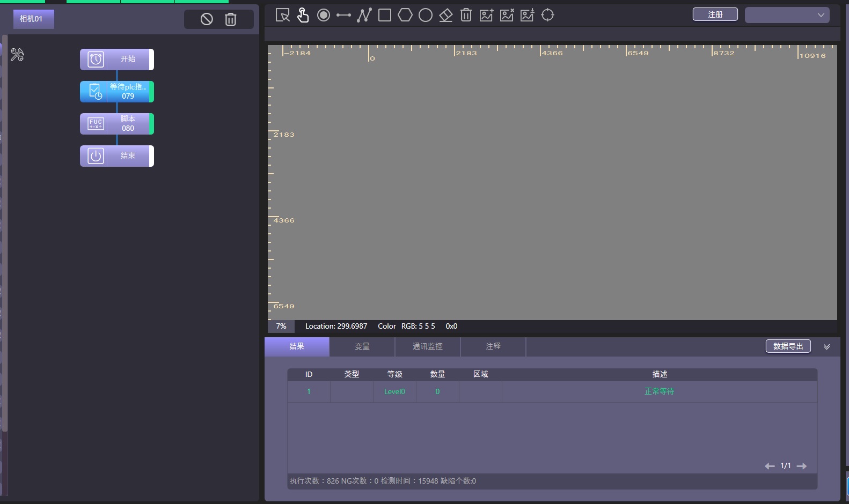Click the 数量 column header
Viewport: 849px width, 504px height.
pos(437,374)
